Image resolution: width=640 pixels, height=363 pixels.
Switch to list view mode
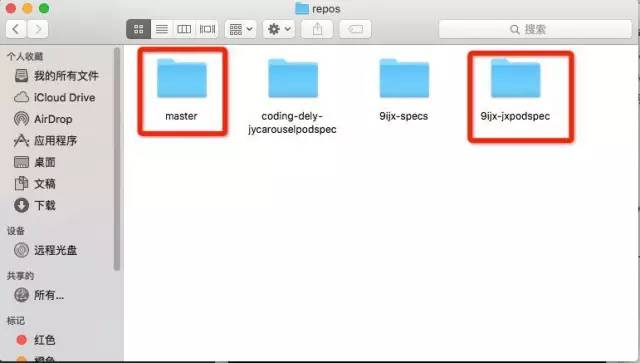(162, 29)
